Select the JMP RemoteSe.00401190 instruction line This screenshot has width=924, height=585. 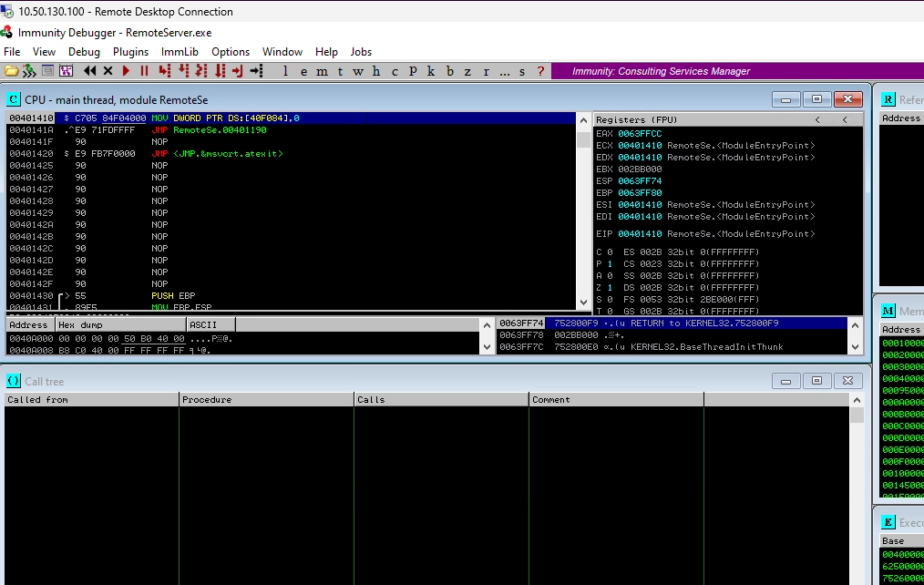click(x=291, y=130)
